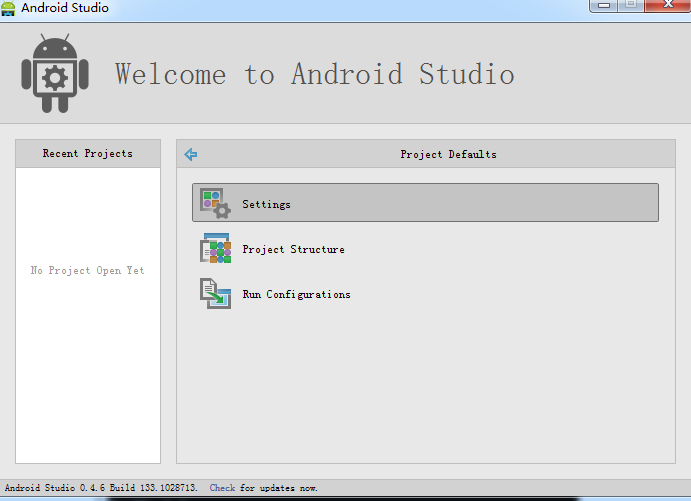Click the Welcome to Android Studio heading

(x=315, y=74)
